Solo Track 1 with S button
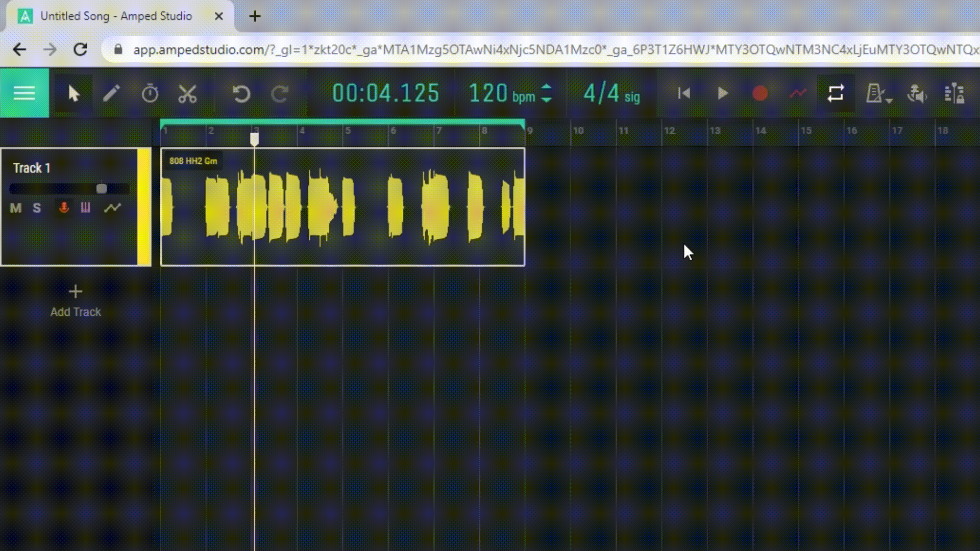This screenshot has height=551, width=980. point(37,208)
